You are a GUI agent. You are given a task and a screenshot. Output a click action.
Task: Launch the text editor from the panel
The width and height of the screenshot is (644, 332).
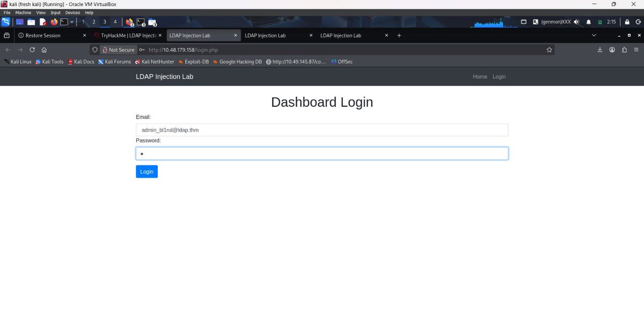point(42,22)
